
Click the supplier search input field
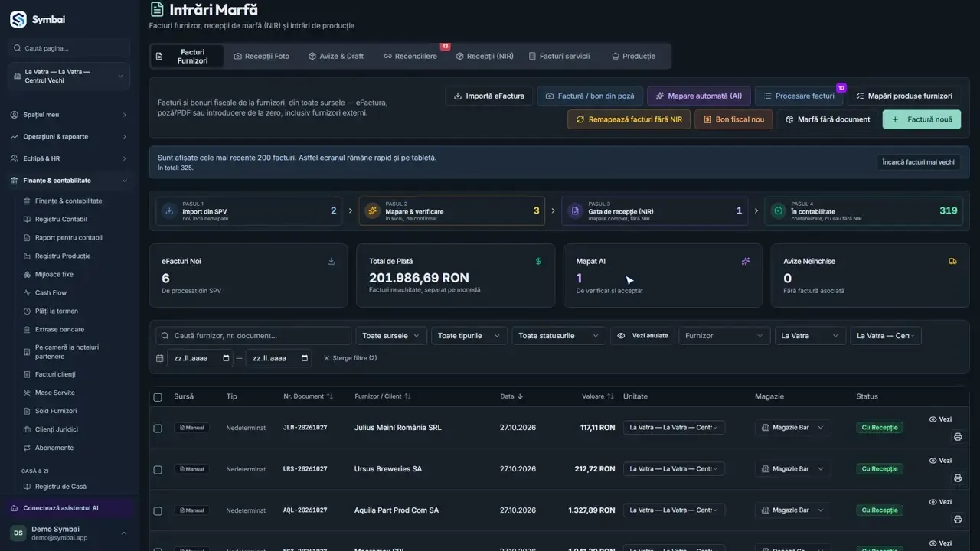point(253,336)
